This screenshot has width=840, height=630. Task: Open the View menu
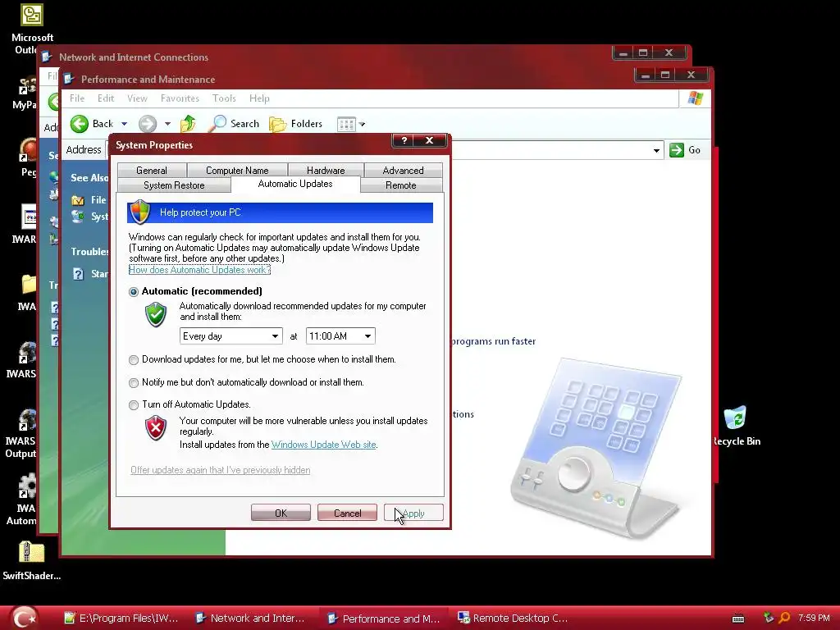(137, 98)
